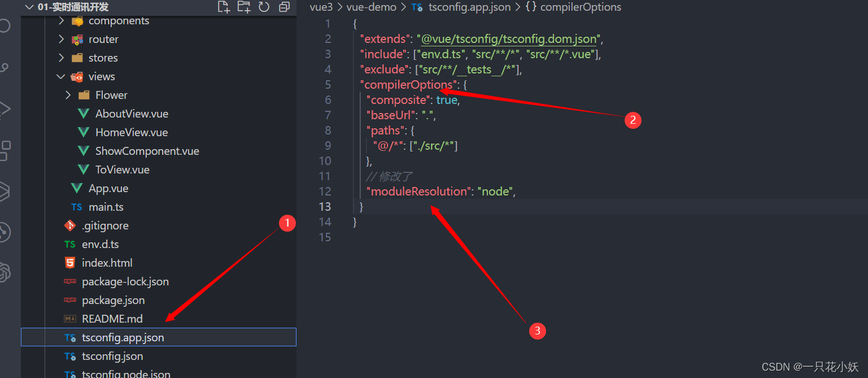Open tsconfig.node.json from the explorer
This screenshot has height=378, width=868.
125,373
